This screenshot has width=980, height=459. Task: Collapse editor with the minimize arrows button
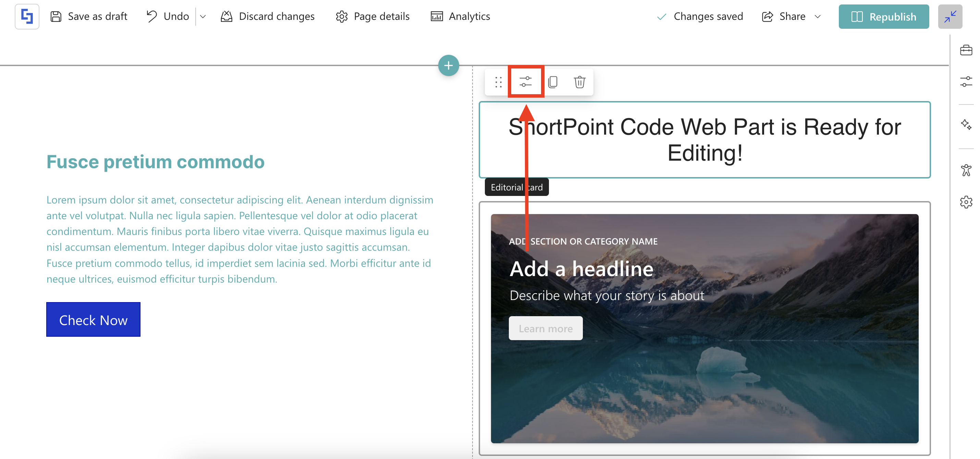pyautogui.click(x=950, y=16)
